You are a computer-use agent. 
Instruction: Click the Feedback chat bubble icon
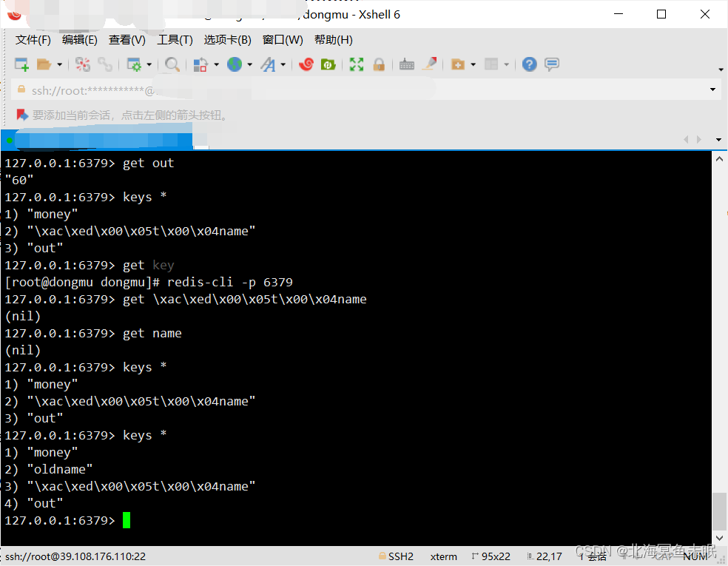[x=552, y=64]
